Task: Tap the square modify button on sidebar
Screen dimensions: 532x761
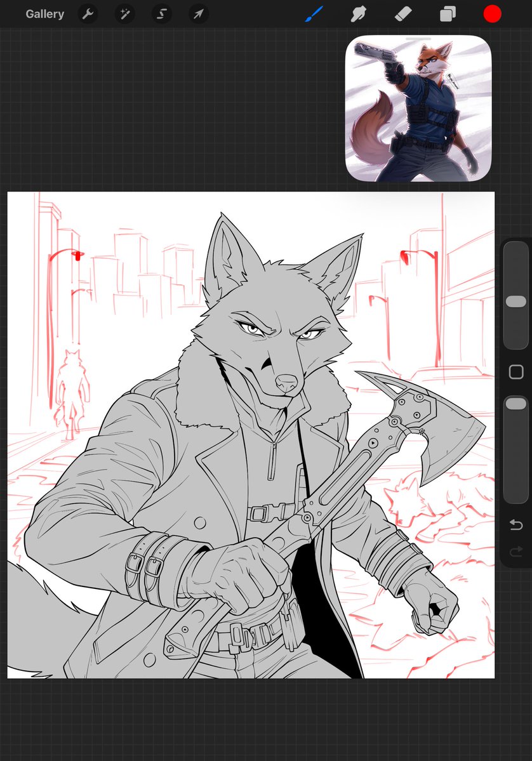Action: point(516,373)
